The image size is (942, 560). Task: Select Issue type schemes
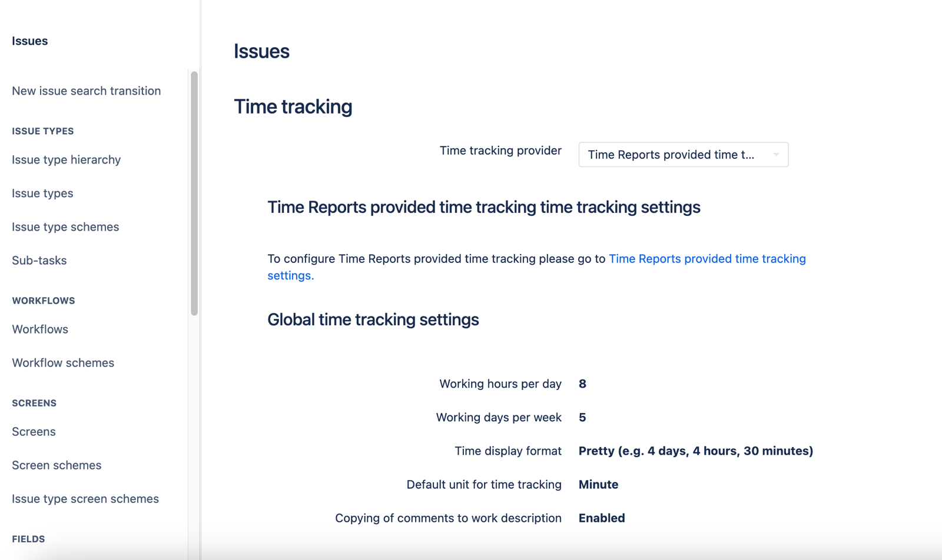(x=65, y=226)
